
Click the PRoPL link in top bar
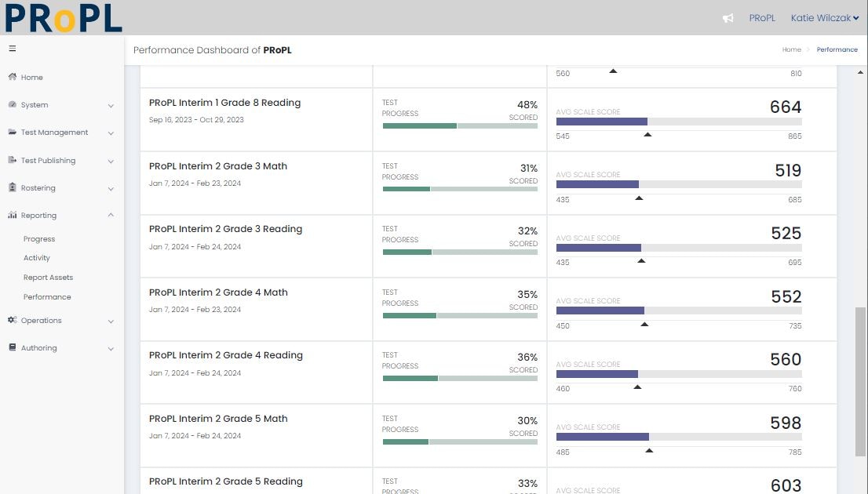(761, 18)
